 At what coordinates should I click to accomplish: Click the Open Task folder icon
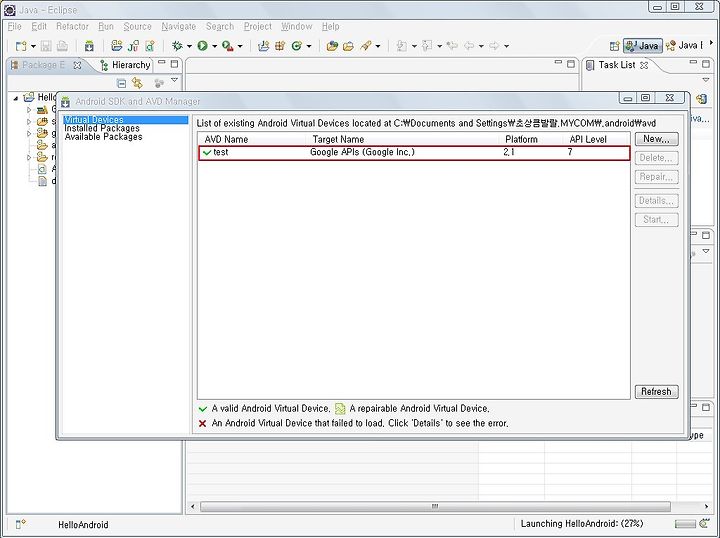[349, 46]
